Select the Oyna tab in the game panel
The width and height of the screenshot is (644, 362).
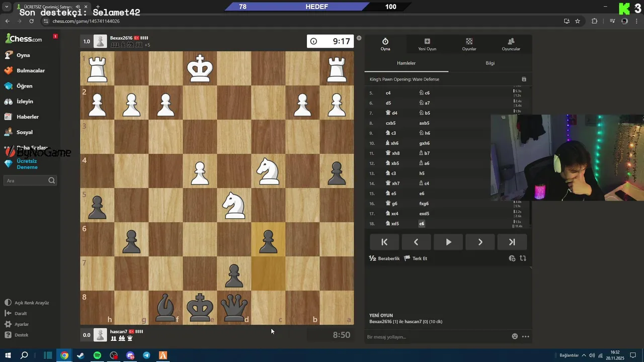point(385,44)
